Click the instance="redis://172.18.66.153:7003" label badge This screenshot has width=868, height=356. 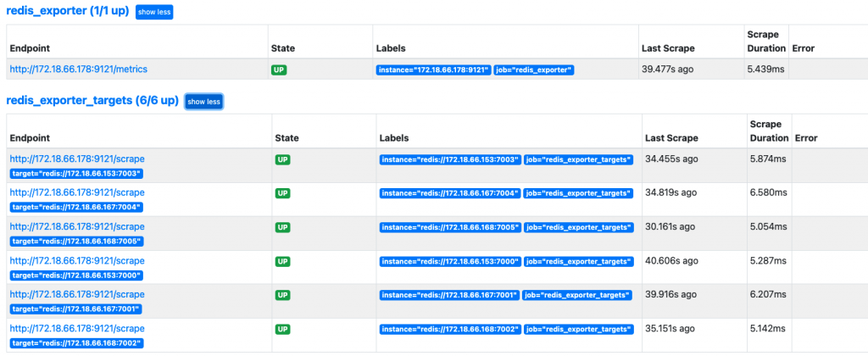coord(451,160)
